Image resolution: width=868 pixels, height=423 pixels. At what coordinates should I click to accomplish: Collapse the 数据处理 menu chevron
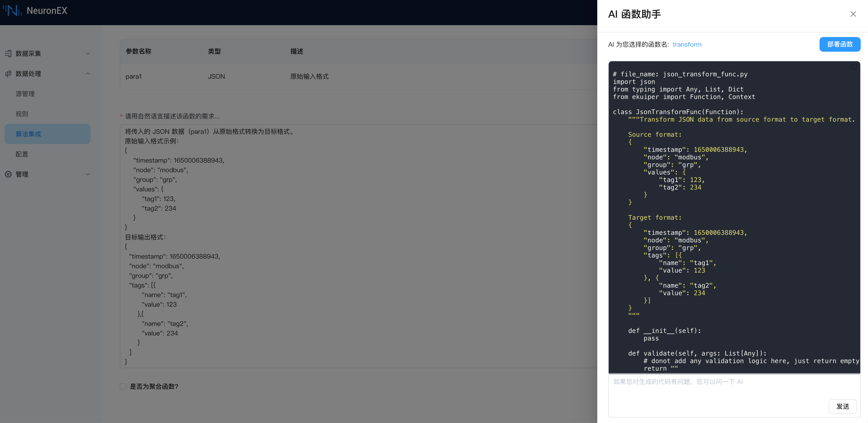[x=88, y=73]
